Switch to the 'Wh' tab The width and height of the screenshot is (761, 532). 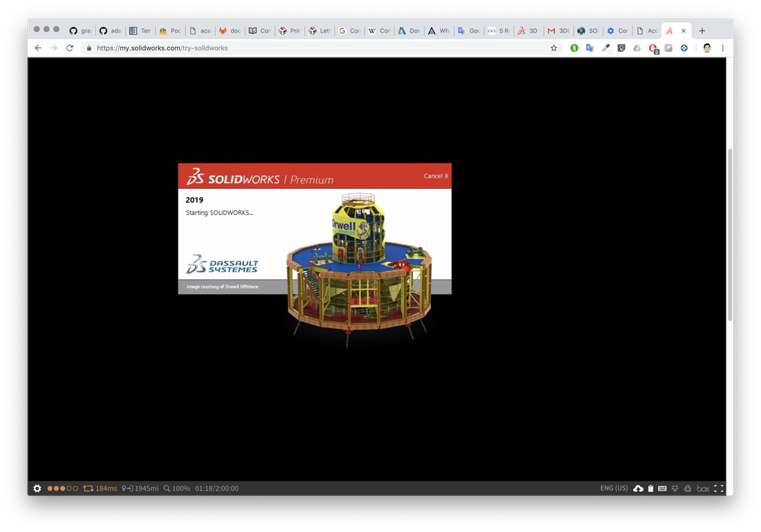point(439,30)
